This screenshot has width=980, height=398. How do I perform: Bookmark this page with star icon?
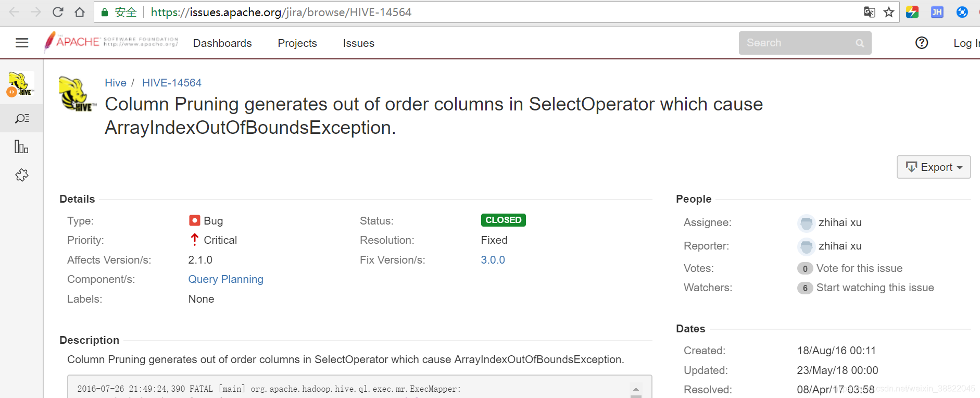pos(889,12)
